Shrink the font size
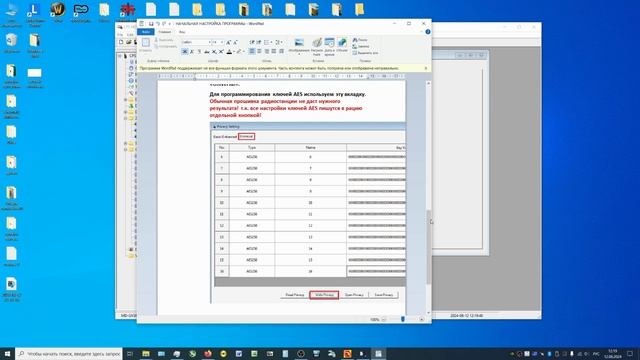The image size is (640, 360). [236, 42]
